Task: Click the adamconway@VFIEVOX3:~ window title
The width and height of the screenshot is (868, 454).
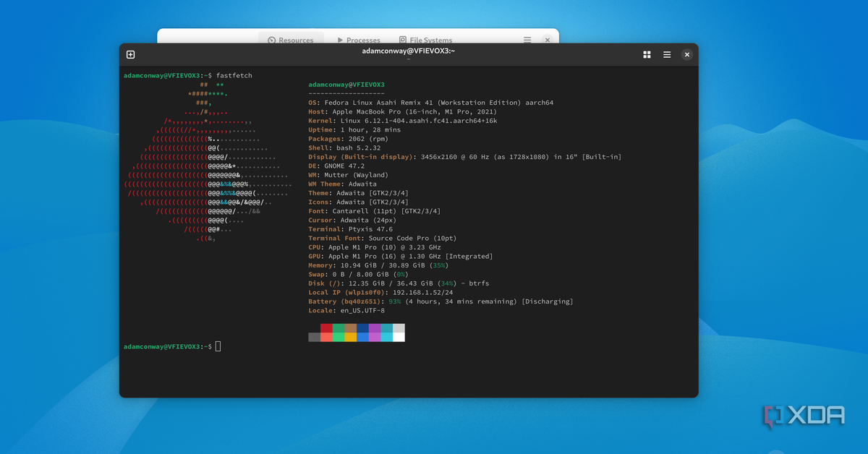Action: point(409,51)
